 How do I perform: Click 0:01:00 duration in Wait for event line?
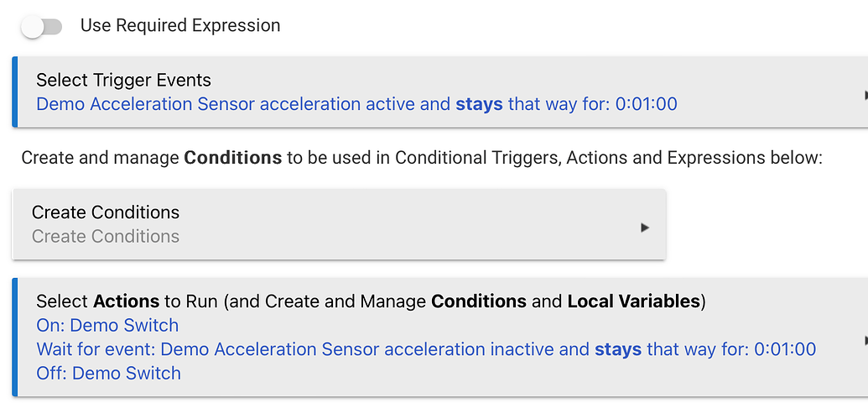784,349
